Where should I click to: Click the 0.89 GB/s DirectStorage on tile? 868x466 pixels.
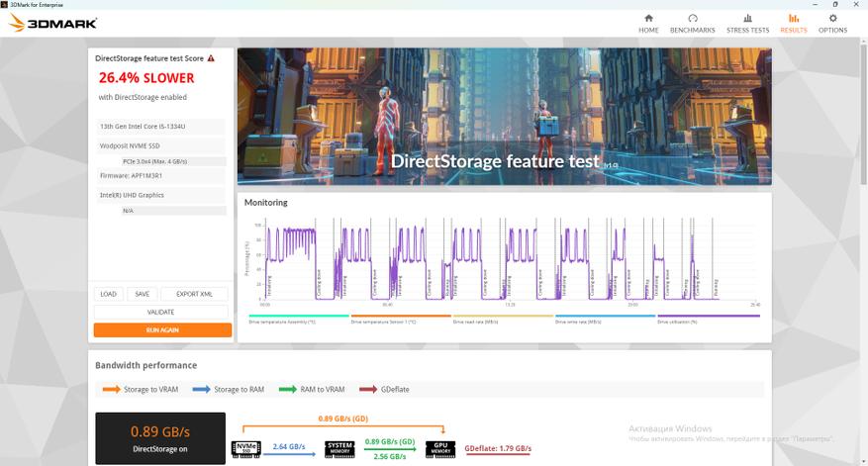pos(160,438)
